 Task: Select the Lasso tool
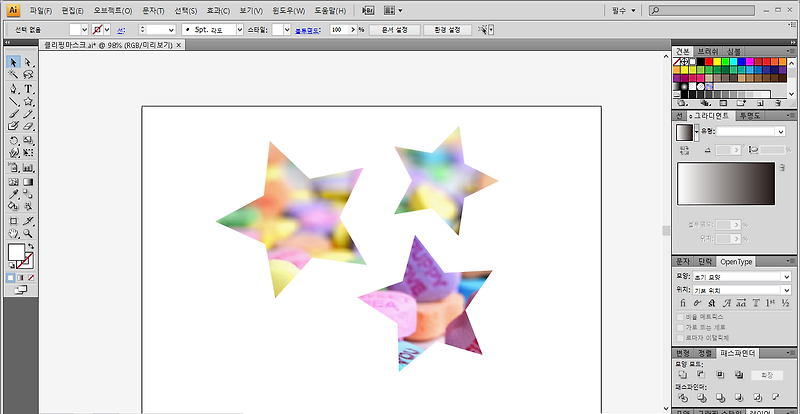click(29, 76)
